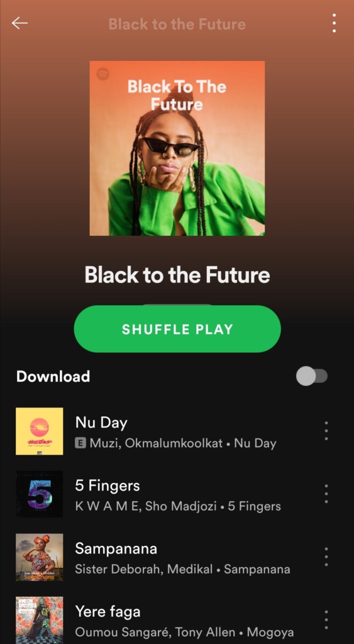The image size is (354, 644).
Task: Toggle the Download switch on
Action: pos(312,376)
